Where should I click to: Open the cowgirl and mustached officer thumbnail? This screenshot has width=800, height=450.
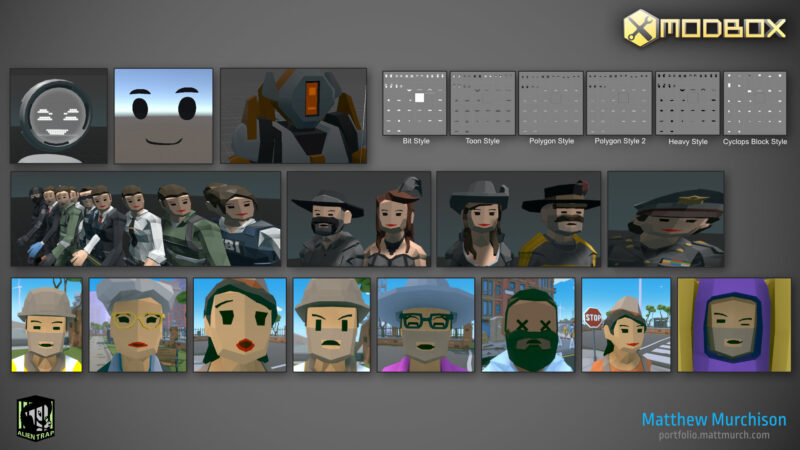tap(518, 219)
